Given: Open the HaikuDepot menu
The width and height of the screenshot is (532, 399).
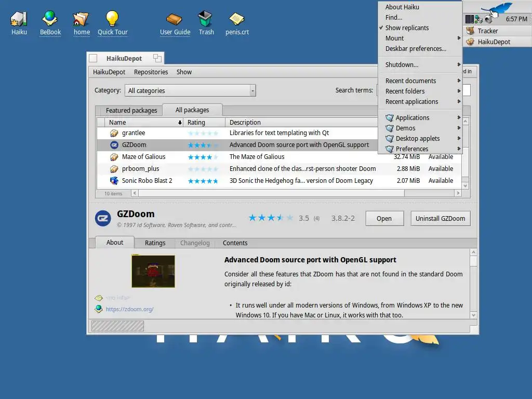Looking at the screenshot, I should (109, 72).
